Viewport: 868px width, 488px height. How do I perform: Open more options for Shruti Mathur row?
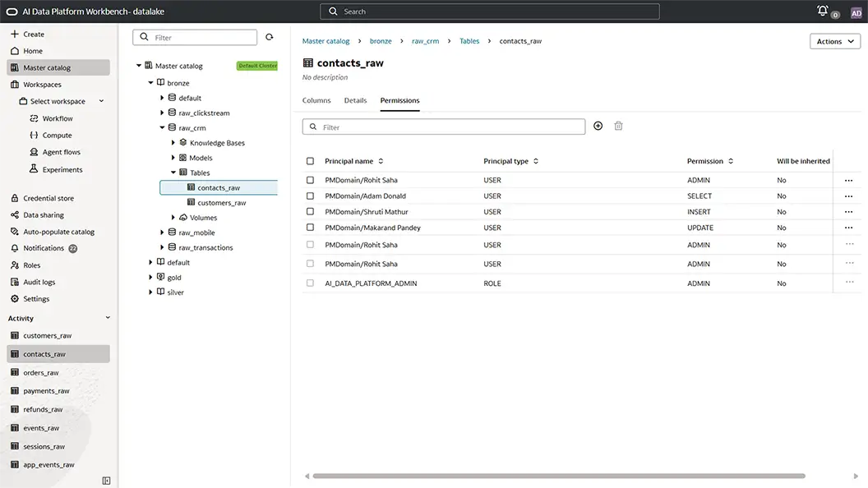(848, 212)
